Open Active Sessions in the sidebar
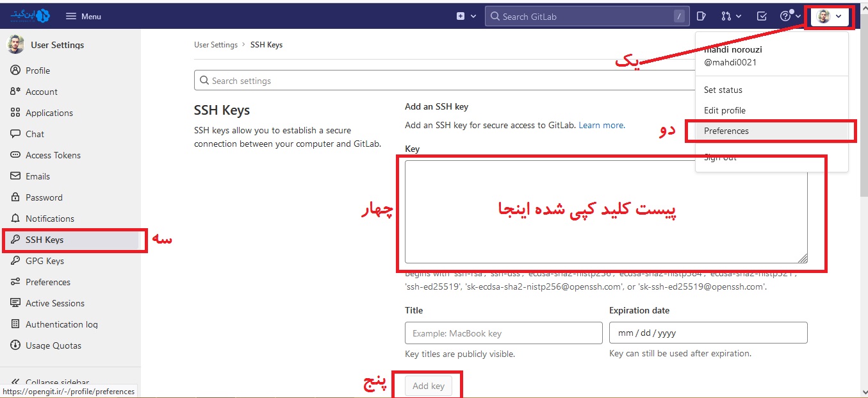 (55, 303)
